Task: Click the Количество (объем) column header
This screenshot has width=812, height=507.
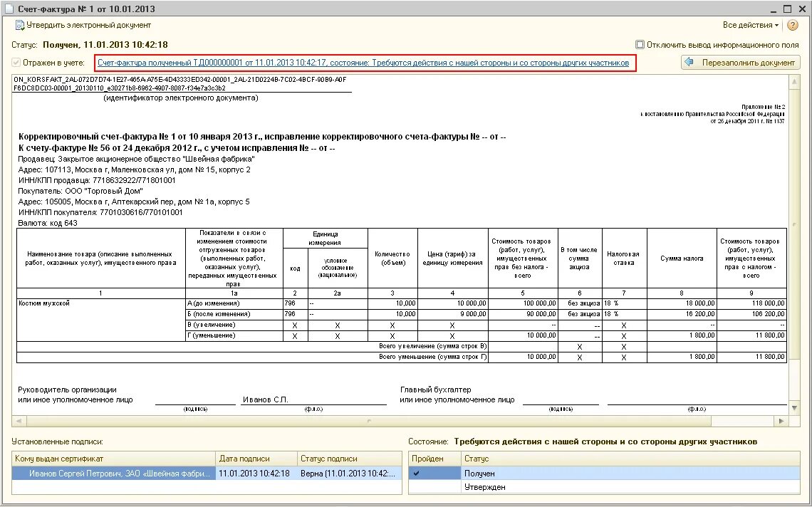Action: [392, 258]
